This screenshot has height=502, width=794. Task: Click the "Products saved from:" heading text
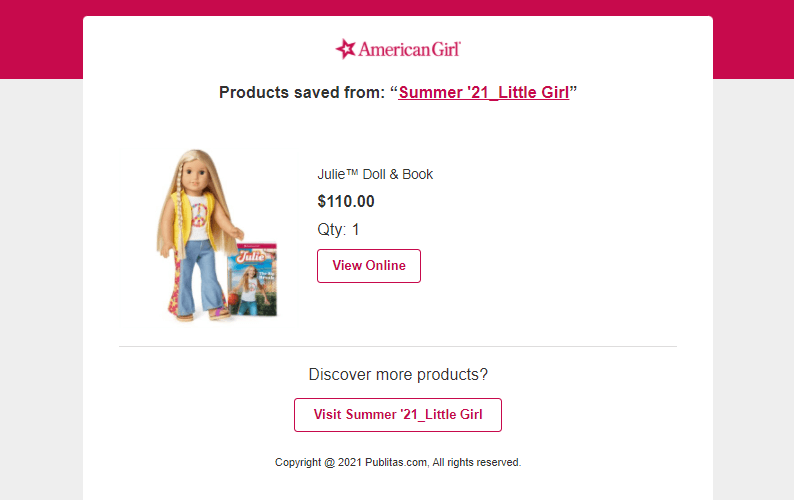302,93
